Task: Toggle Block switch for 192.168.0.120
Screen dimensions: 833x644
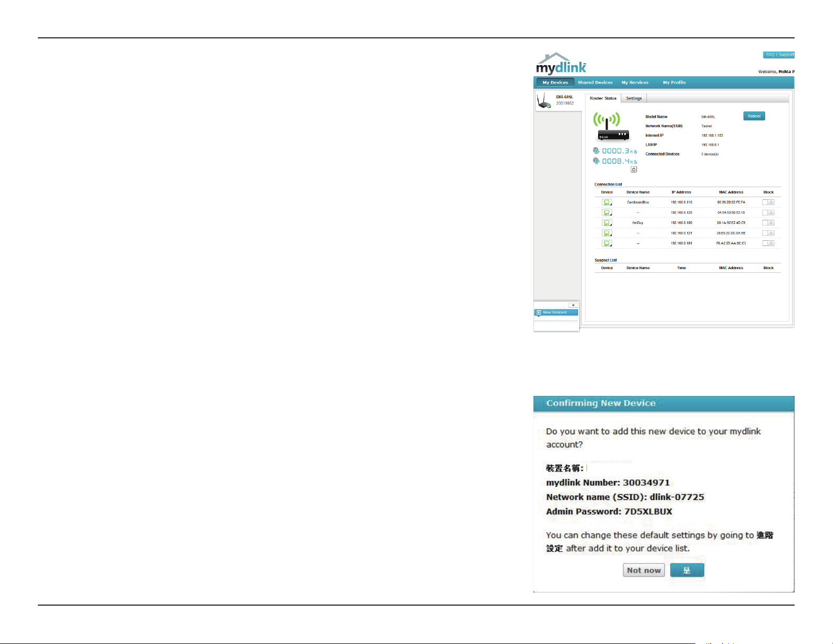Action: (x=768, y=212)
